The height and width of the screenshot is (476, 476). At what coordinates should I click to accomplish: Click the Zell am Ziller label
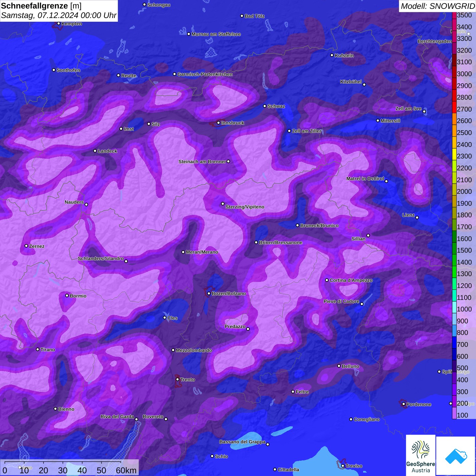click(x=307, y=131)
